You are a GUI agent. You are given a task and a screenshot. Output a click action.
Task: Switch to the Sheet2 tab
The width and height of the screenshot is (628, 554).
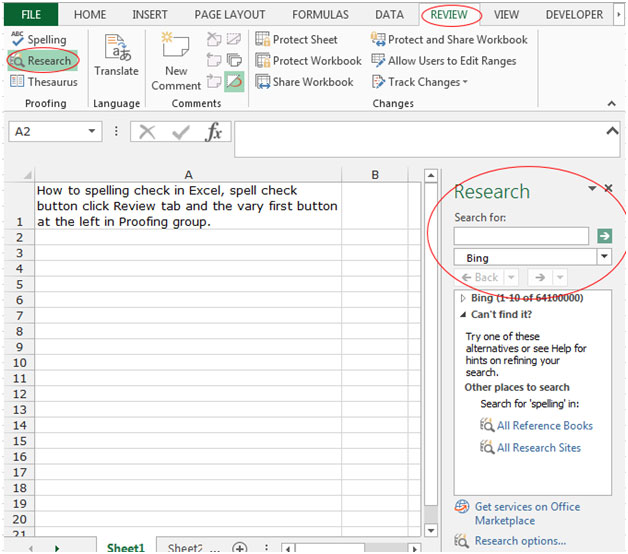point(184,547)
